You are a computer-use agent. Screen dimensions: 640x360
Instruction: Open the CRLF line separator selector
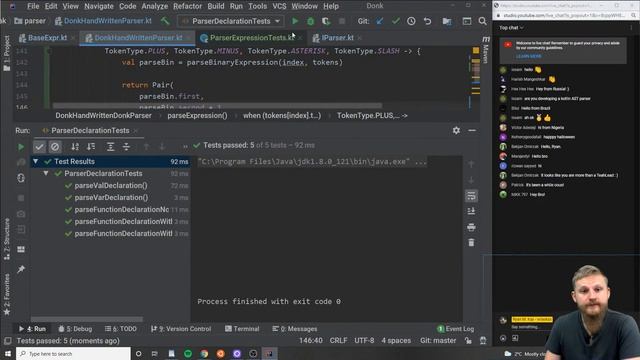click(338, 340)
